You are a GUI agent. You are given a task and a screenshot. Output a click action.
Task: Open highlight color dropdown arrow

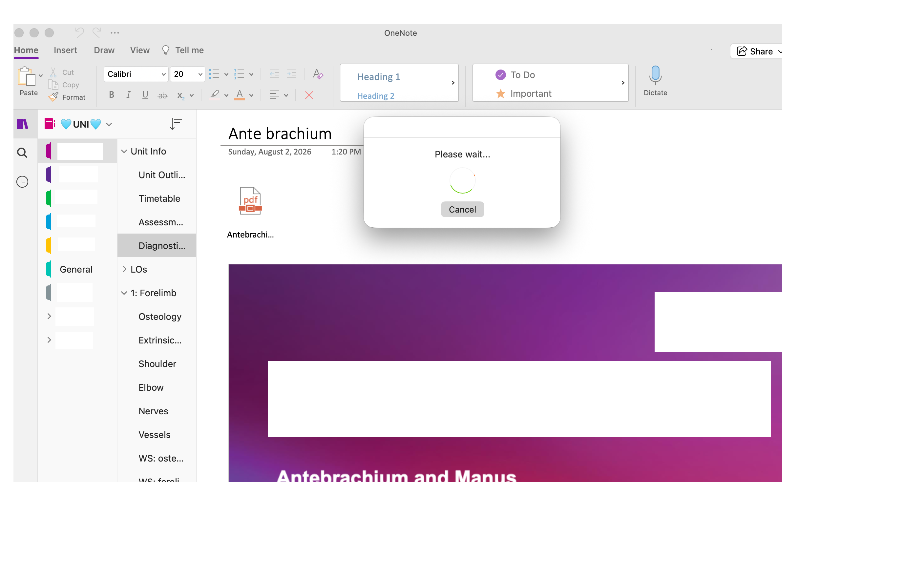tap(226, 95)
